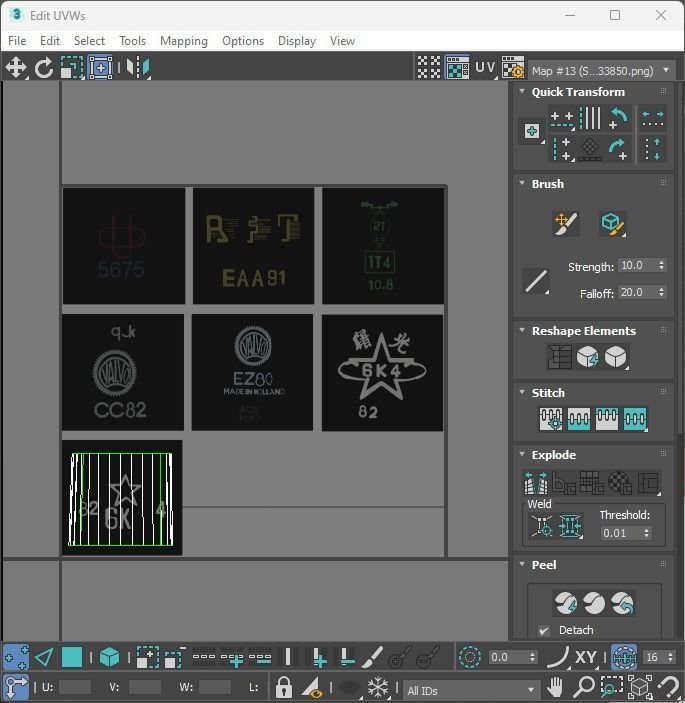Open the All IDs dropdown
The width and height of the screenshot is (685, 703).
(x=470, y=690)
